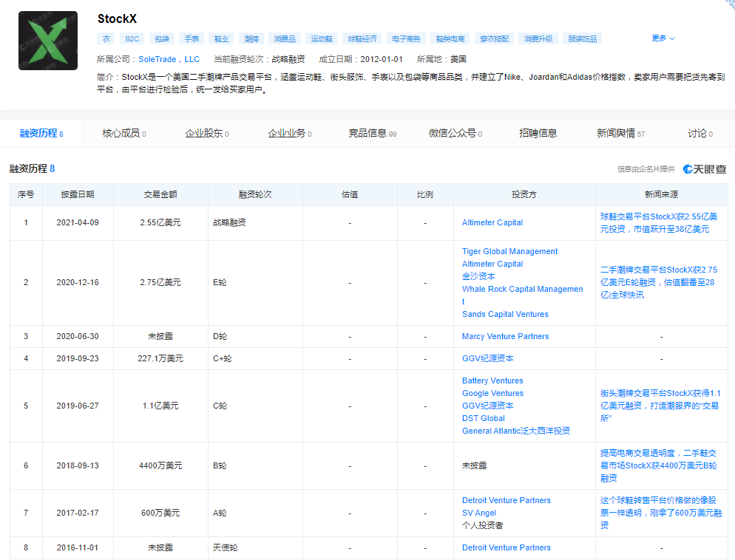Select the 运动鞋 tag
Screen dimensions: 735x560
tap(322, 39)
